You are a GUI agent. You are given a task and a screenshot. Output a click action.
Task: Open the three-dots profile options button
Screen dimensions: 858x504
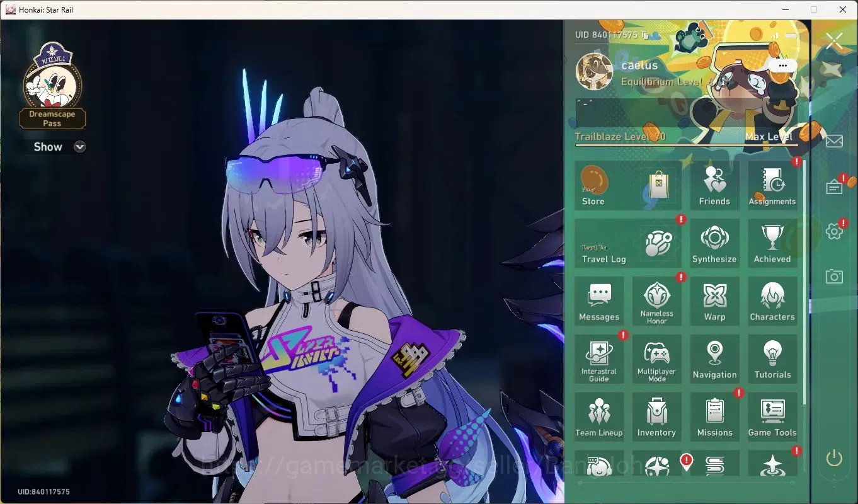pos(782,66)
